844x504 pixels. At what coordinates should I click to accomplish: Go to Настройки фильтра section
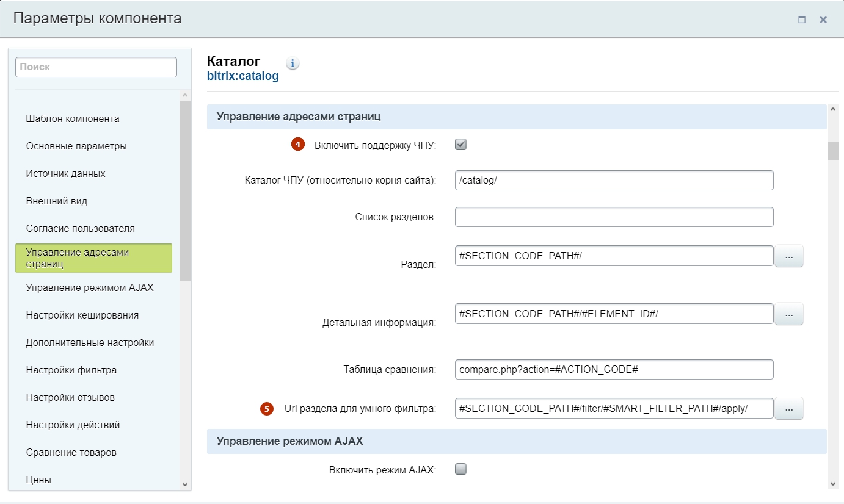coord(71,370)
